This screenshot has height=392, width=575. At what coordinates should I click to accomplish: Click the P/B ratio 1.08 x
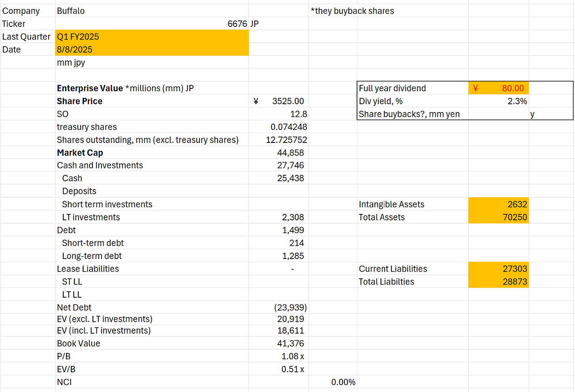tap(293, 356)
